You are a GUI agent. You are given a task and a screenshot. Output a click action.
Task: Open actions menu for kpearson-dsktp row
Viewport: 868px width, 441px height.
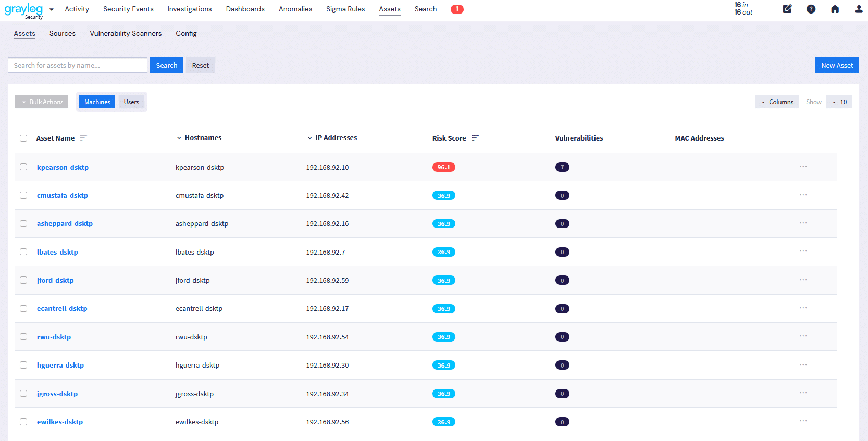(803, 167)
